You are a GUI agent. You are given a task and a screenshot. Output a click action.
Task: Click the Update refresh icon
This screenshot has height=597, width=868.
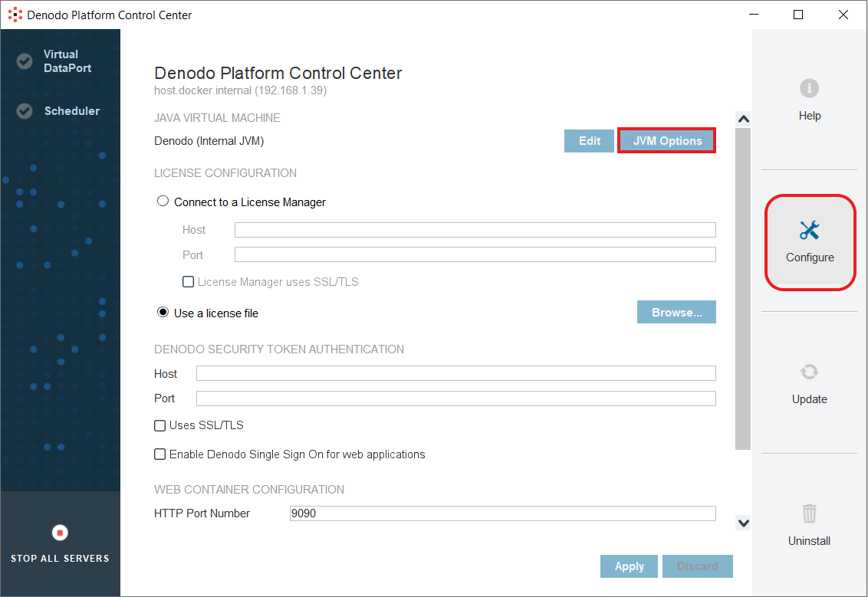coord(809,372)
